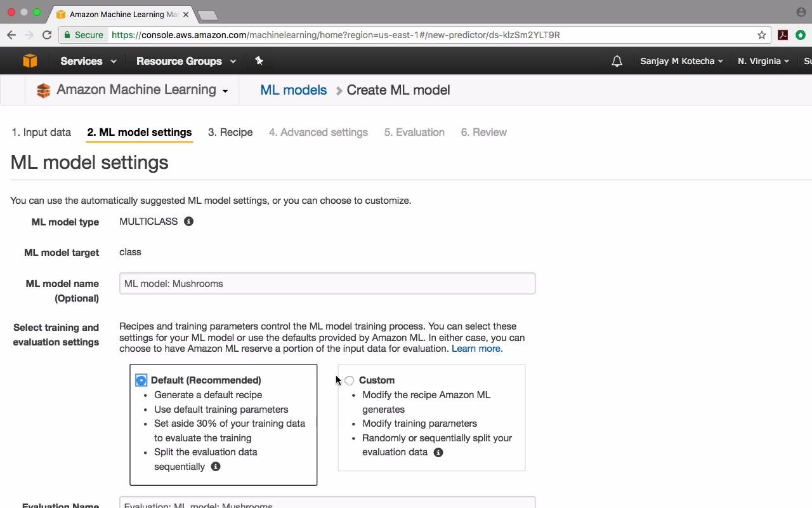This screenshot has height=508, width=812.
Task: Open the N. Virginia region selector
Action: point(763,61)
